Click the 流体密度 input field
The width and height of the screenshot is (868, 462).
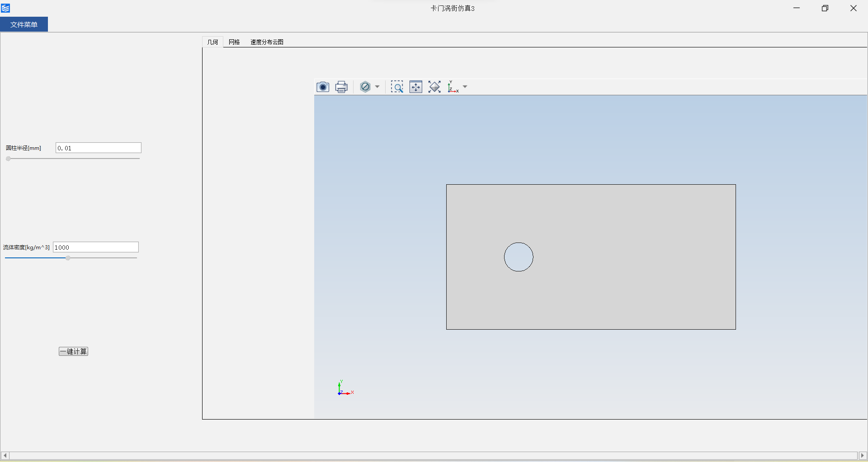coord(96,247)
